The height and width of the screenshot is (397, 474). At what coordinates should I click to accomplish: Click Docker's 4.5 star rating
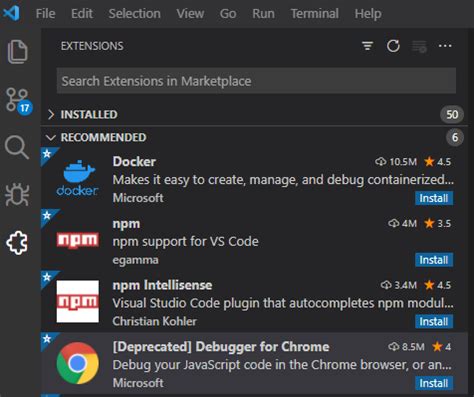pyautogui.click(x=438, y=162)
